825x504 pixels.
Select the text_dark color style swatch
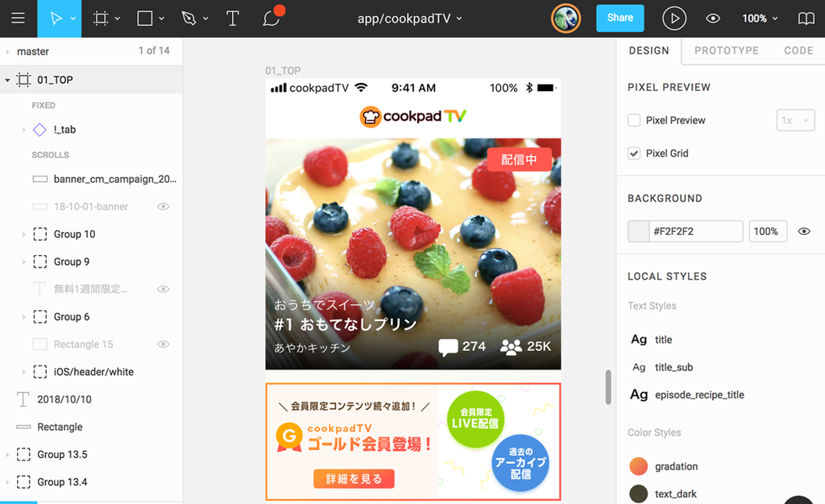[639, 494]
